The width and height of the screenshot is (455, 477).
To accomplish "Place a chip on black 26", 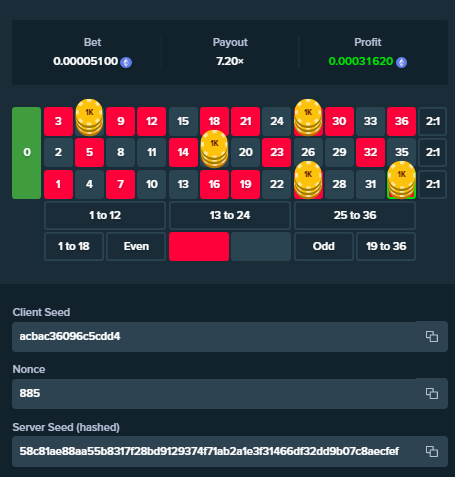I will click(x=308, y=152).
